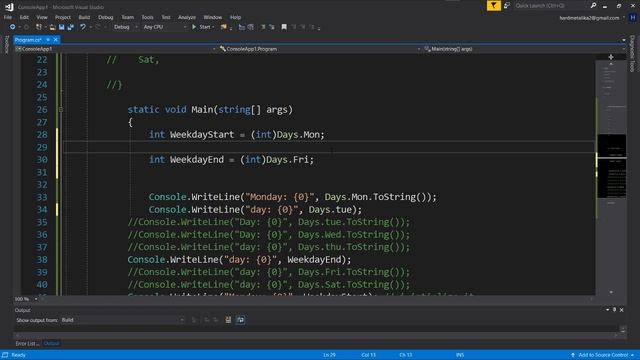Image resolution: width=640 pixels, height=360 pixels.
Task: Open Output panel window position dropdown
Action: (x=608, y=310)
